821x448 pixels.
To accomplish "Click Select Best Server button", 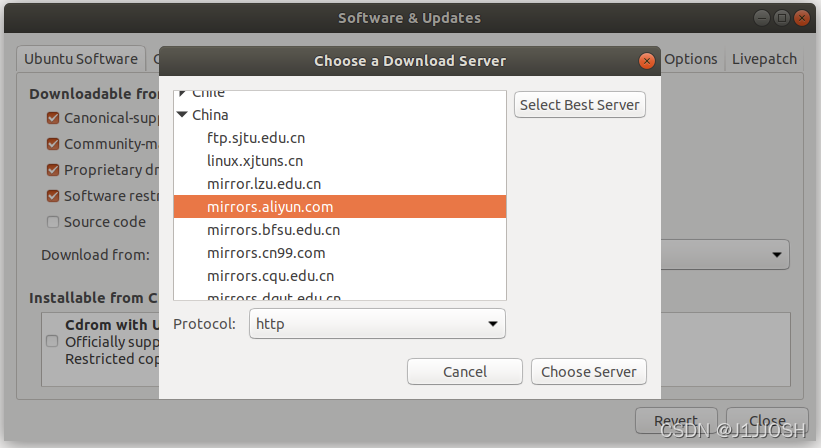I will pyautogui.click(x=580, y=105).
